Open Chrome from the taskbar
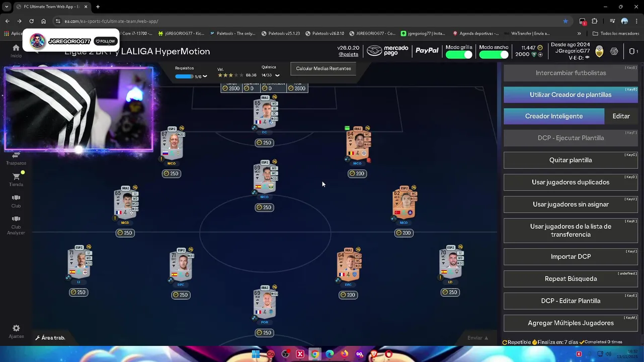644x362 pixels. (x=315, y=354)
